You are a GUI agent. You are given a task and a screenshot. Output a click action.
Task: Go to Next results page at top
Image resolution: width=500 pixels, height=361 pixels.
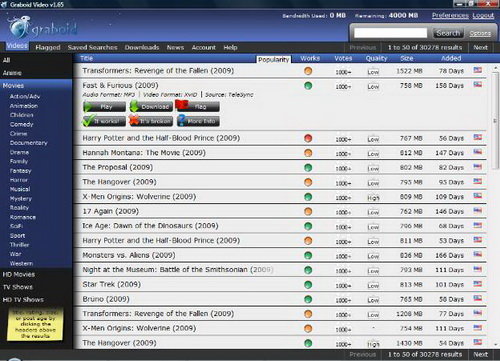click(x=480, y=47)
